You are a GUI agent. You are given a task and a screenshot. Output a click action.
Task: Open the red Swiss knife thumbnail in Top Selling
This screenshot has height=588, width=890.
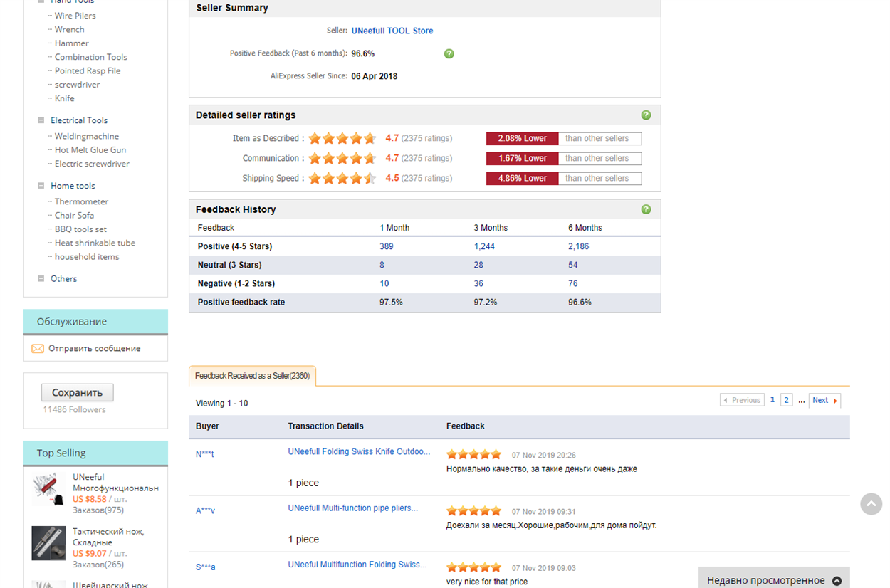48,490
